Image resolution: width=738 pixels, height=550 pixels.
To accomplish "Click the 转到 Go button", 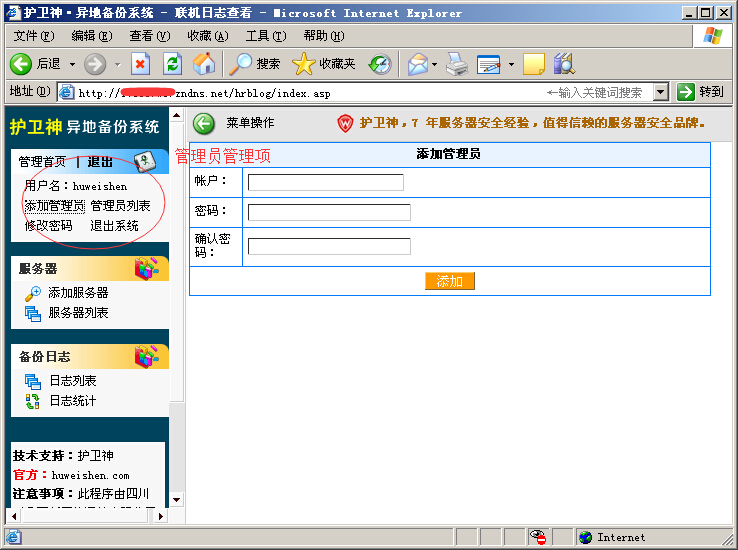I will (x=702, y=92).
